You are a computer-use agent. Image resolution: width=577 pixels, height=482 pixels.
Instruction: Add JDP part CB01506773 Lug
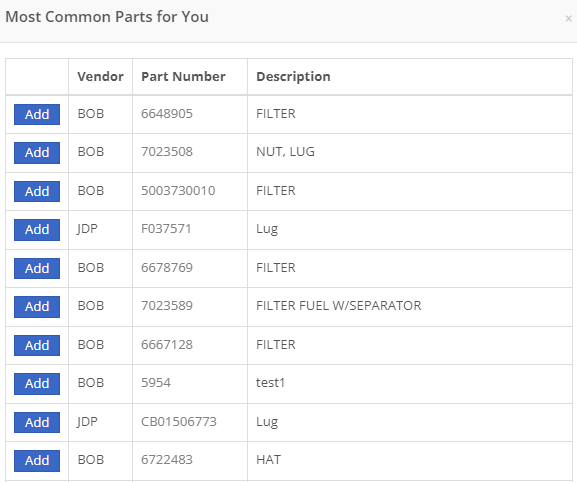(37, 422)
